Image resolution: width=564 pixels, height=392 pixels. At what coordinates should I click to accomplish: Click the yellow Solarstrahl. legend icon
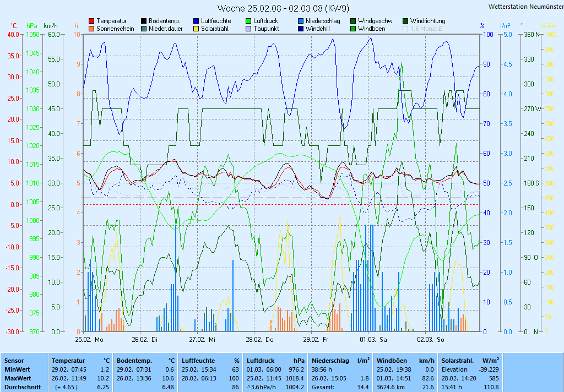click(196, 29)
